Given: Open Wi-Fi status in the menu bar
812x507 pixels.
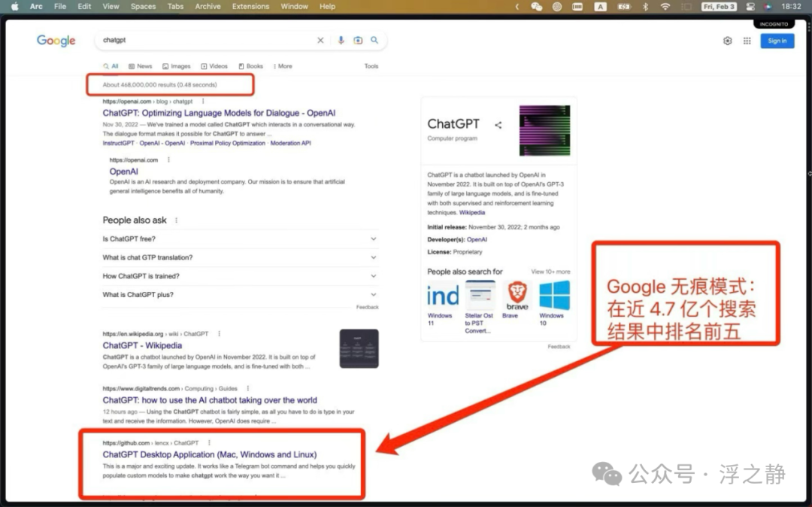Looking at the screenshot, I should [665, 6].
